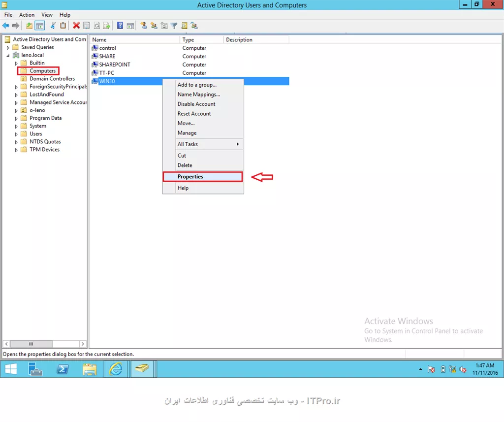Screen dimensions: 504x422
Task: Click the Create new organizational unit icon
Action: point(164,26)
